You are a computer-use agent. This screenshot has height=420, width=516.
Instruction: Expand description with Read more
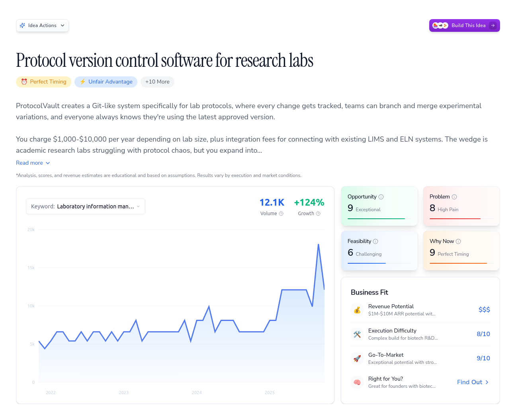33,163
